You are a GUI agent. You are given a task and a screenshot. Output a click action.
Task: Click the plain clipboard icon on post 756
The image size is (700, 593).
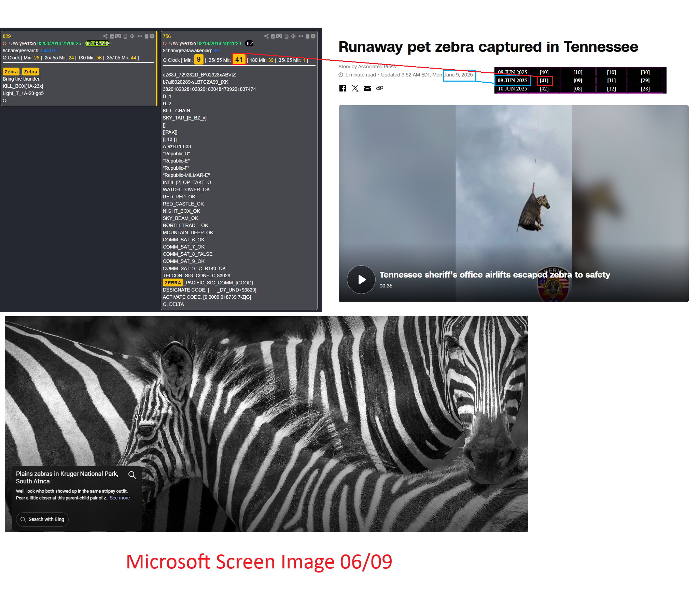pyautogui.click(x=308, y=36)
